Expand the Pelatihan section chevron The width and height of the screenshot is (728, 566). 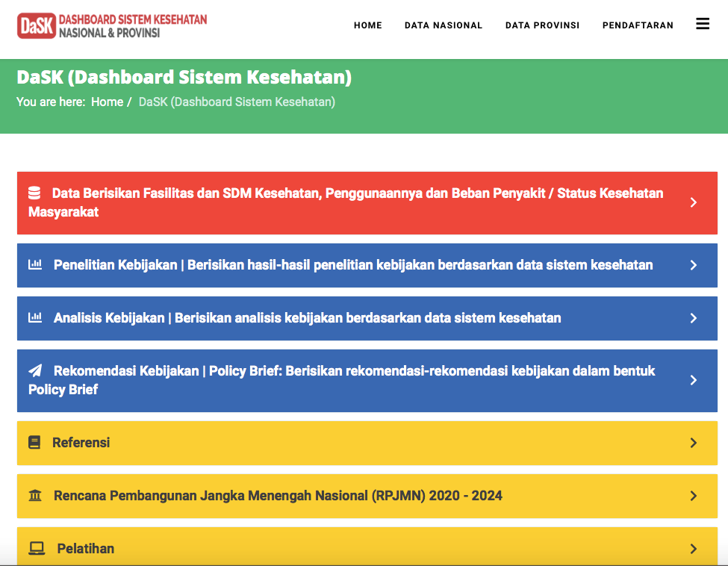pos(693,549)
